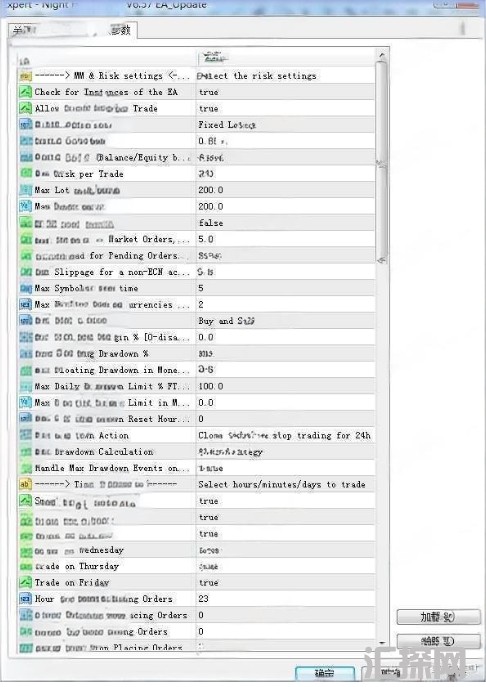Click the icon beside 'Trade on Friday'
Viewport: 486px width, 687px height.
25,582
